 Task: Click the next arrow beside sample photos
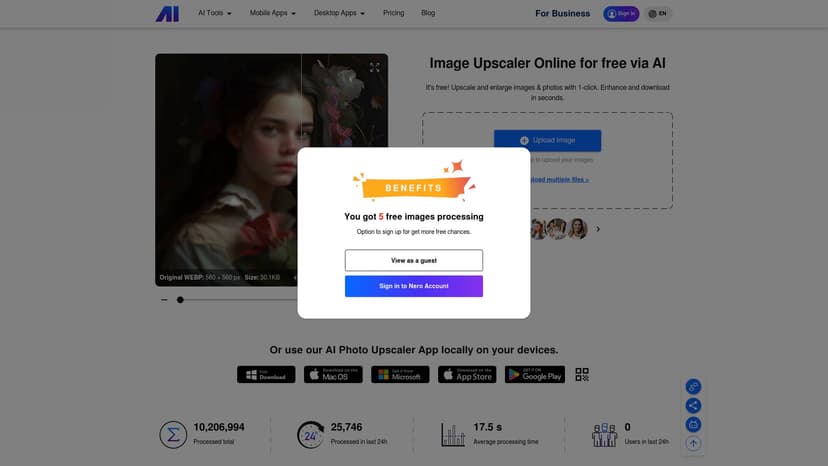click(x=598, y=229)
